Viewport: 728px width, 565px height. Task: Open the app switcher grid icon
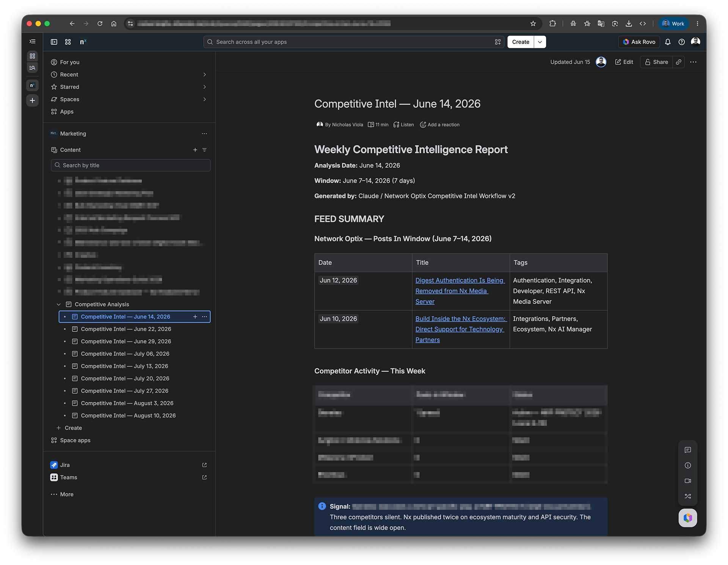68,42
